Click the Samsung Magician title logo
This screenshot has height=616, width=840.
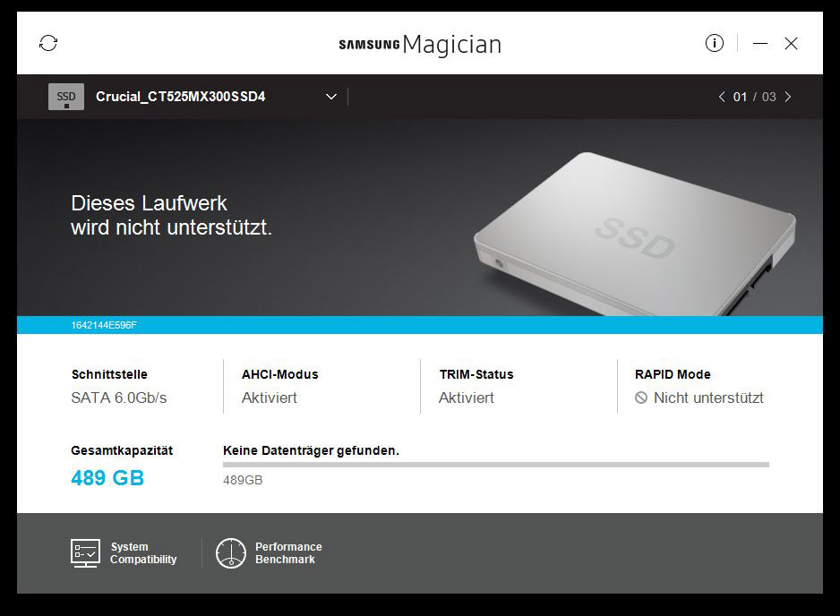click(420, 44)
